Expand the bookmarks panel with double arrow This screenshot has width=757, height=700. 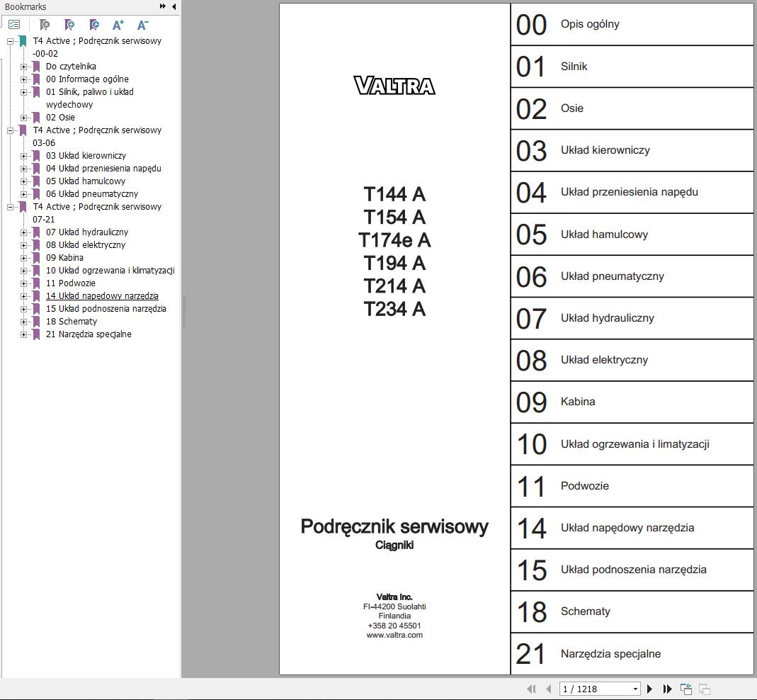point(163,6)
